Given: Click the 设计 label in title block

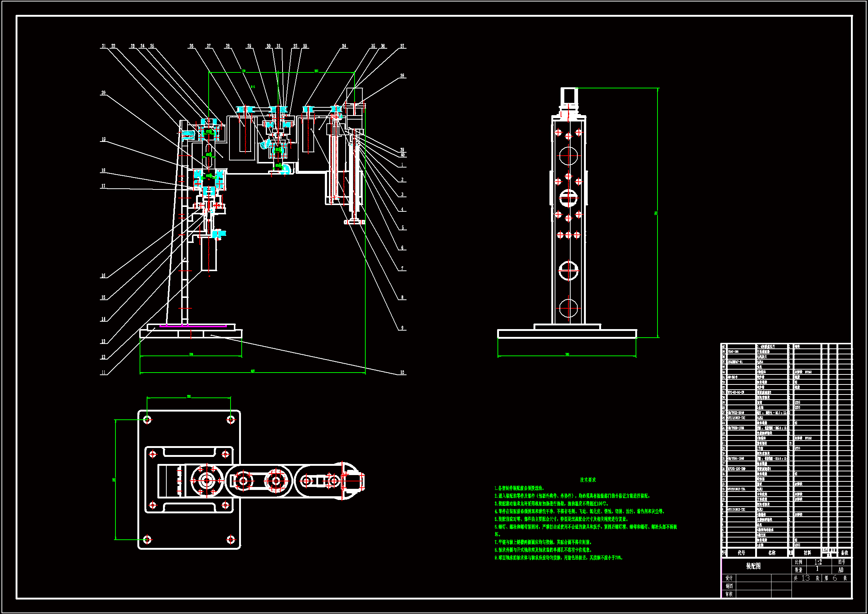Looking at the screenshot, I should click(729, 578).
